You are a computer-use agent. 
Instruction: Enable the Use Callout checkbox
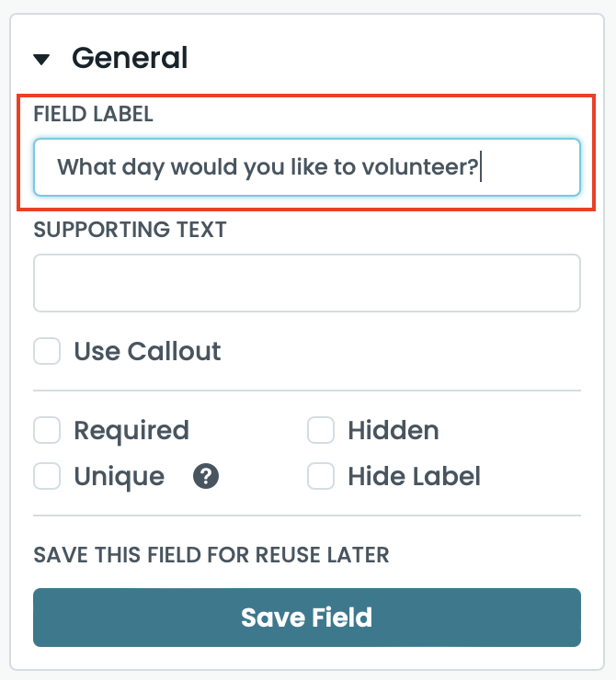point(47,351)
